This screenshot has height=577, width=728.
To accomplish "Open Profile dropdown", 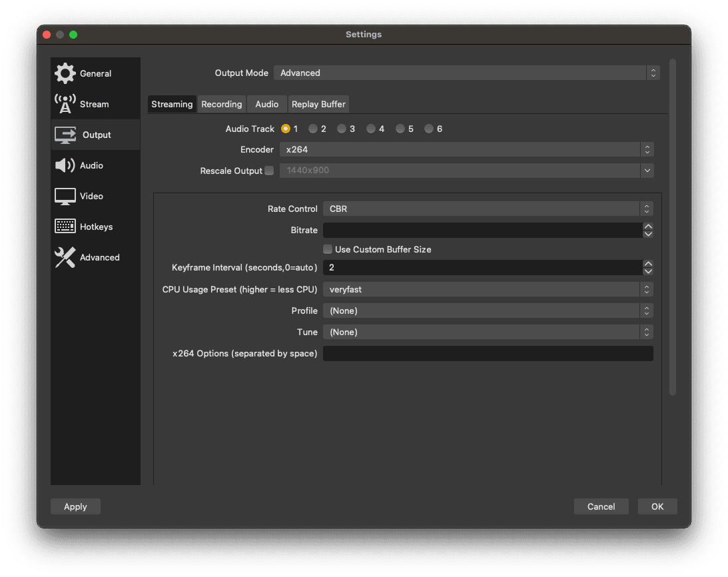I will click(488, 310).
